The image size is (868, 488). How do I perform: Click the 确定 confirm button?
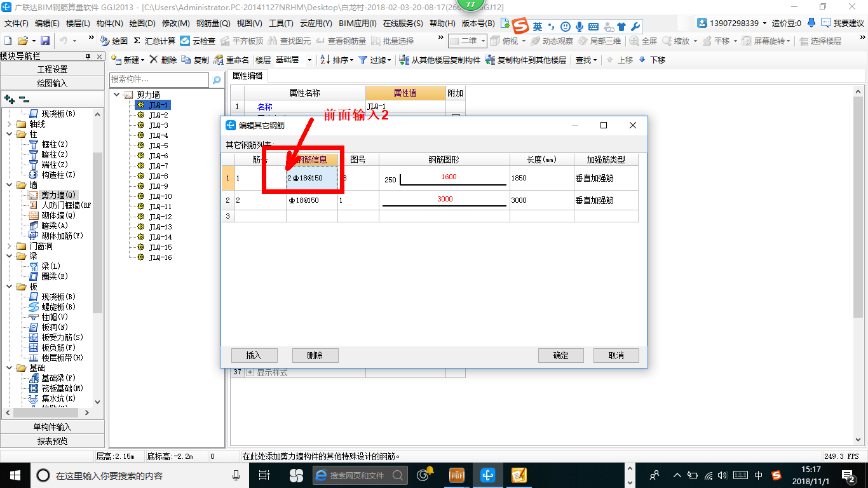point(561,355)
